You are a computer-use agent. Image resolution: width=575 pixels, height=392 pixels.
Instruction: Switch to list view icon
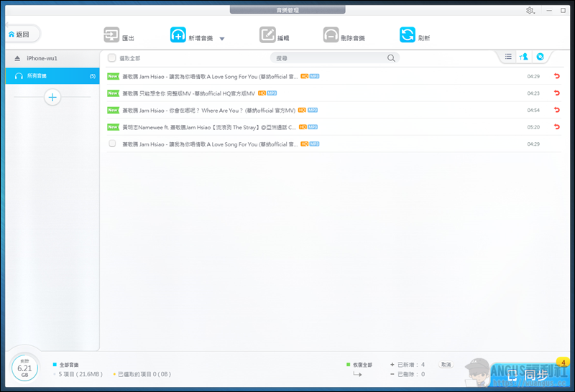(x=508, y=57)
